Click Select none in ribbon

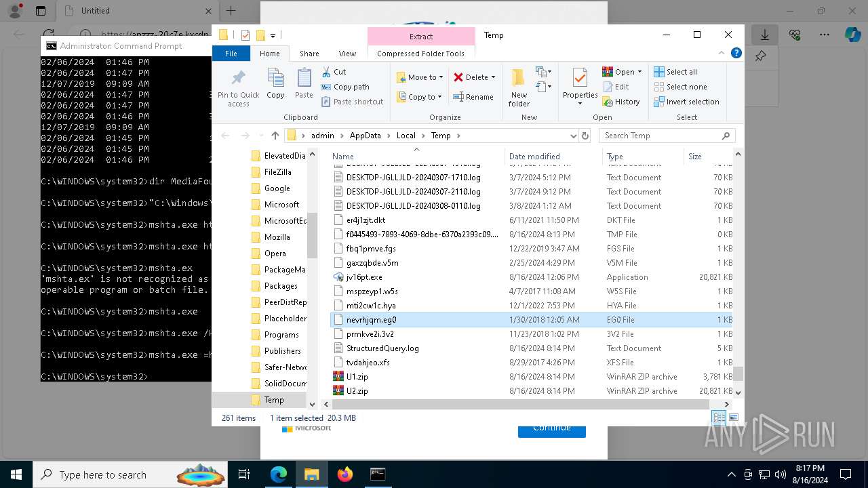coord(680,87)
